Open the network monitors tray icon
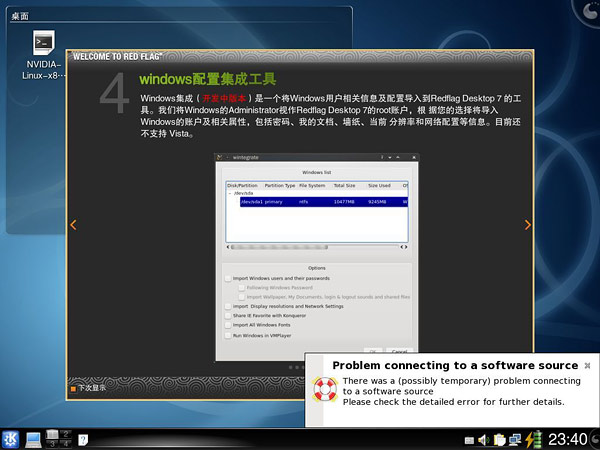Image resolution: width=600 pixels, height=450 pixels. (515, 440)
